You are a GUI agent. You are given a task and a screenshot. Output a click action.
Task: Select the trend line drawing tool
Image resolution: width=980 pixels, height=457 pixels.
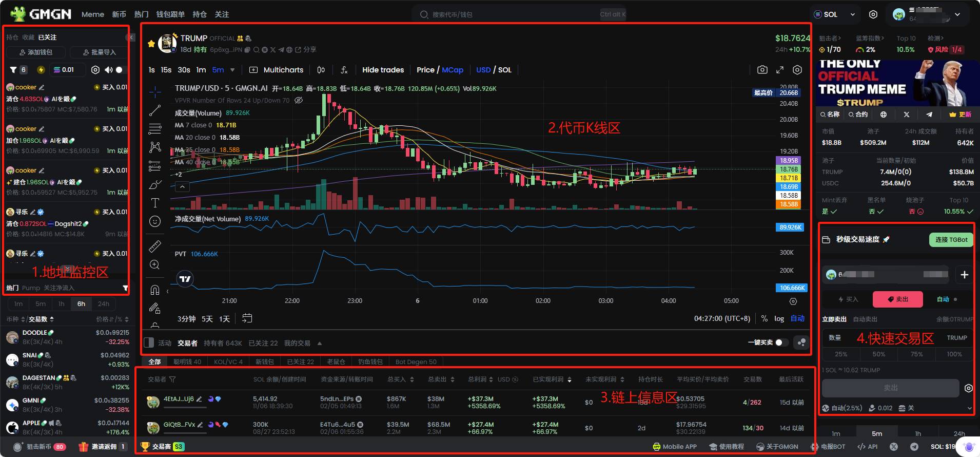coord(155,110)
